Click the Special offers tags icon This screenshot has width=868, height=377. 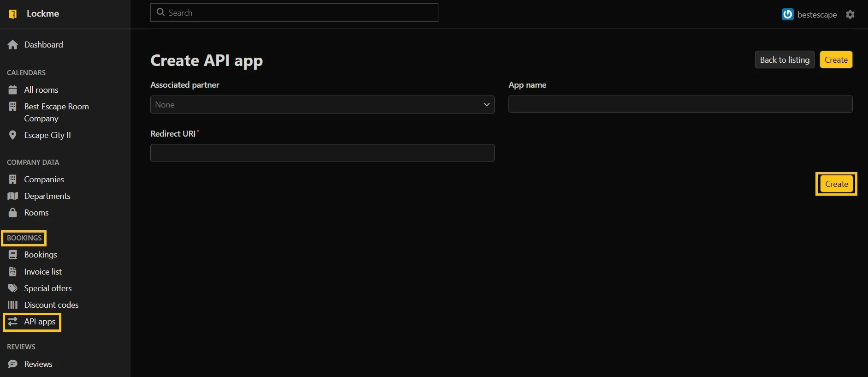[x=13, y=288]
